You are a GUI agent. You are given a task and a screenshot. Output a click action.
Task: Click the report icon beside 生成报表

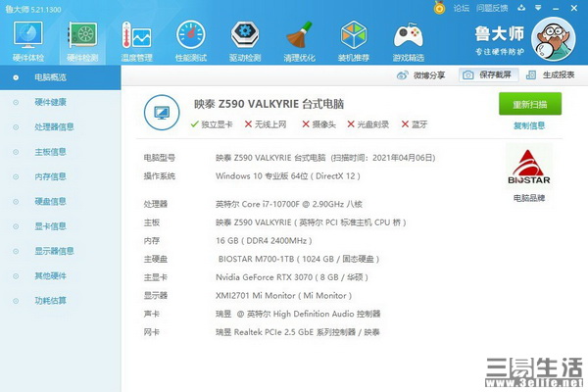point(530,75)
